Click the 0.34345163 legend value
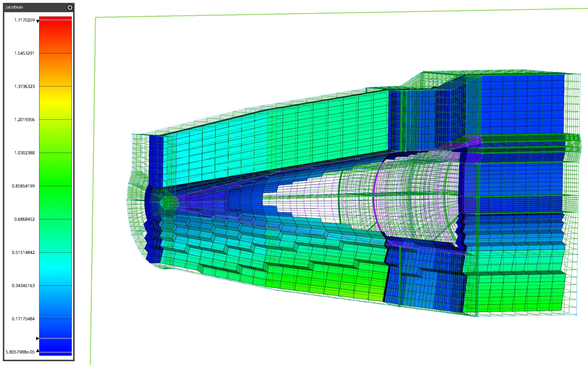 23,286
